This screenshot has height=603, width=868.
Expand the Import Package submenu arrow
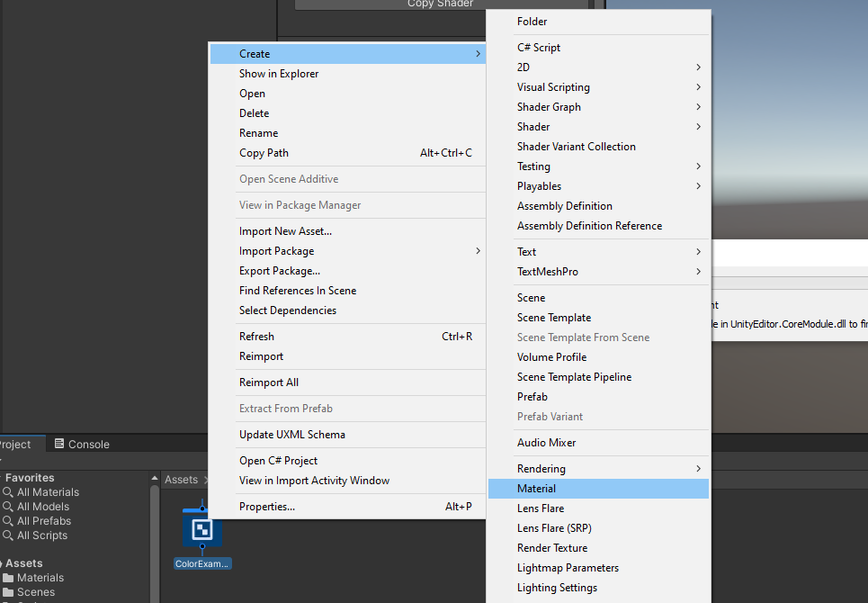tap(478, 251)
